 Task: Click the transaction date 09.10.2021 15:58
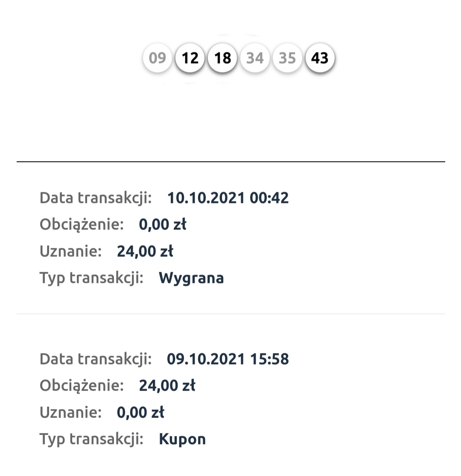tap(228, 359)
